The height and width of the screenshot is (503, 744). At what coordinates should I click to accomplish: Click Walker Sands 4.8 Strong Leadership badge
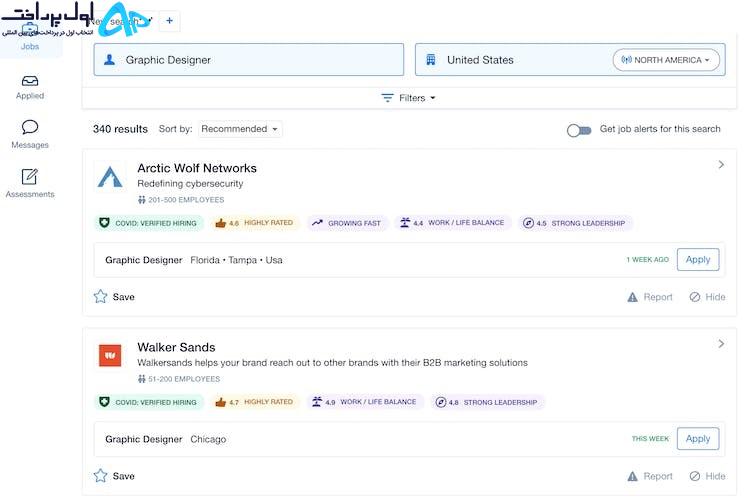pyautogui.click(x=487, y=402)
